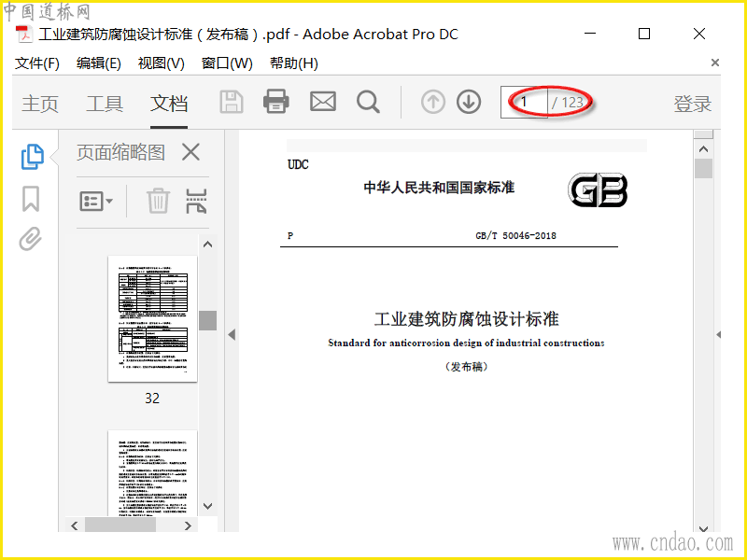Close the Acrobat window
This screenshot has width=747, height=560.
coord(699,34)
